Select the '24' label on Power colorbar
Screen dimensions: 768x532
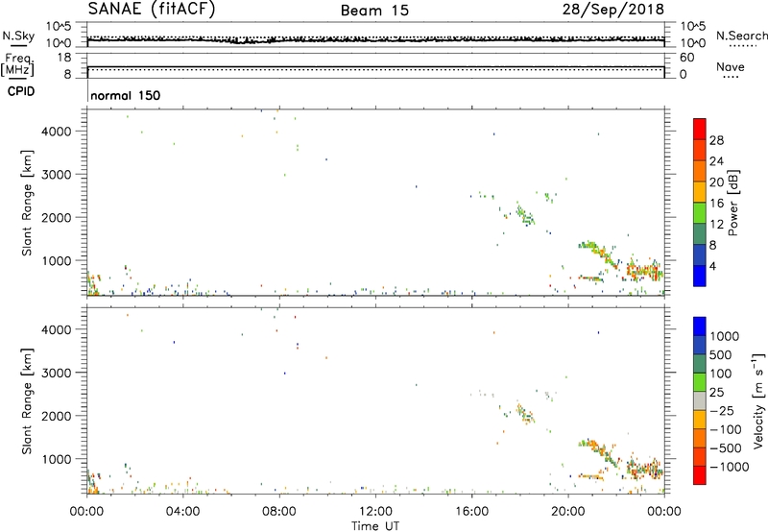click(x=716, y=161)
